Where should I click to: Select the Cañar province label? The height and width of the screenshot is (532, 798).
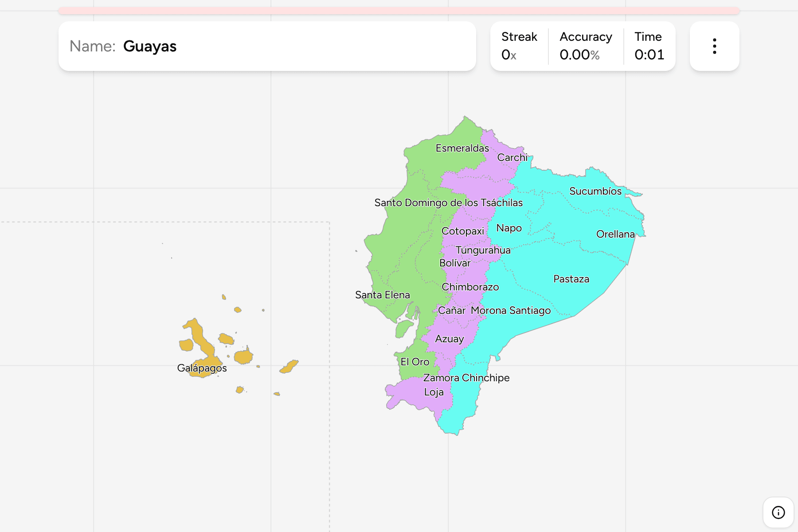[x=452, y=310]
